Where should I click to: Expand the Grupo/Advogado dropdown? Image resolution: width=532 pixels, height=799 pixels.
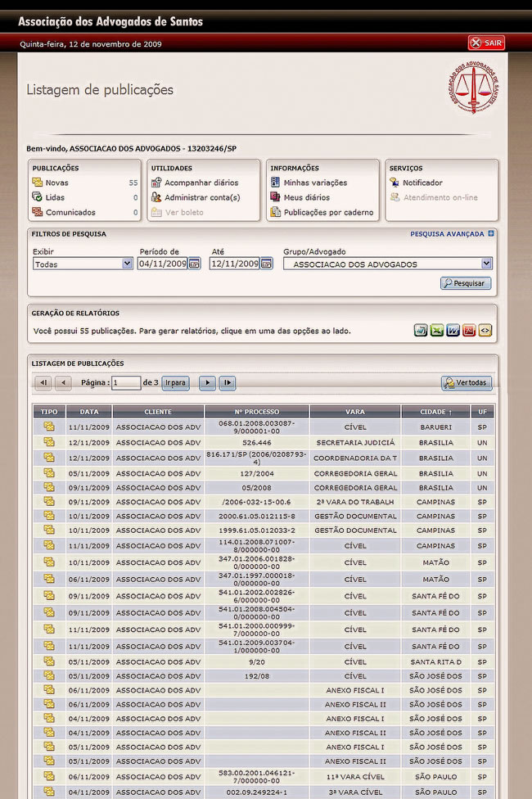[486, 264]
